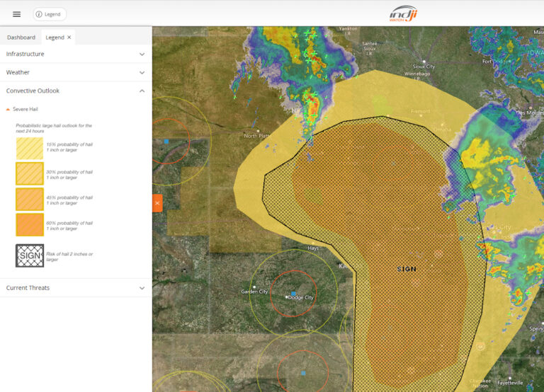This screenshot has width=544, height=392.
Task: Click the 45% hail probability swatch
Action: point(30,199)
